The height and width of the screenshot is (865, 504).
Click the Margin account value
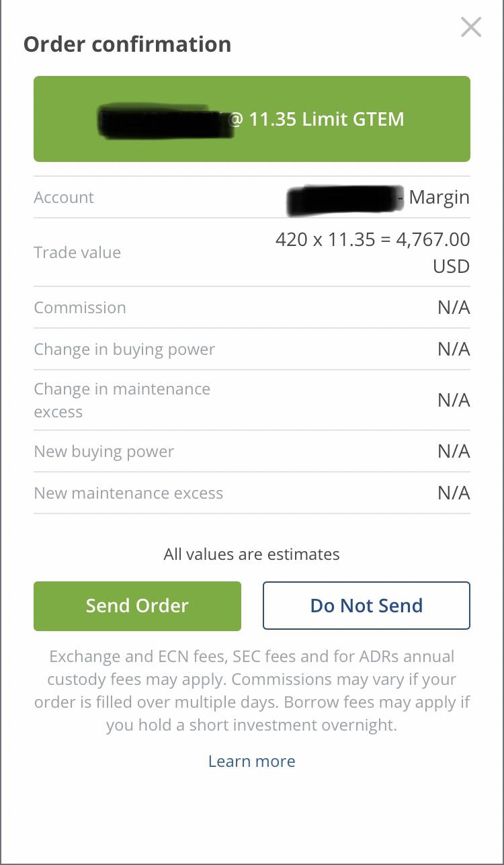point(439,197)
